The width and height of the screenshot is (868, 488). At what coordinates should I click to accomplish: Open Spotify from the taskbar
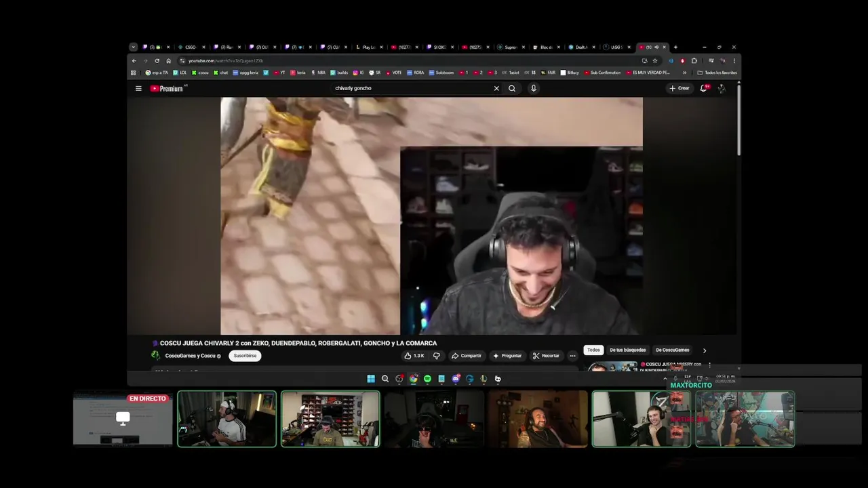(x=427, y=379)
